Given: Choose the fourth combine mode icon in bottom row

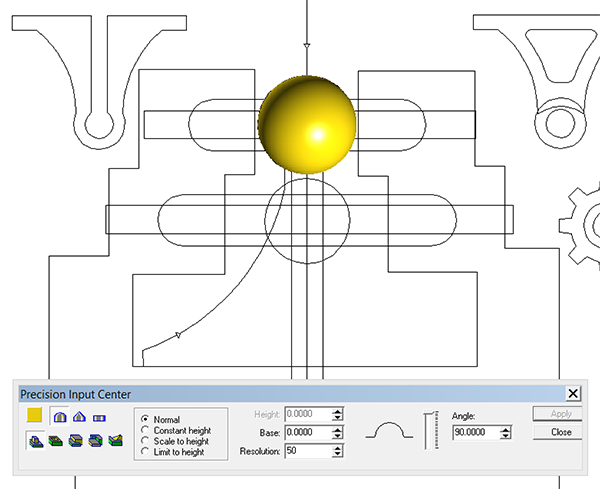Looking at the screenshot, I should click(96, 441).
